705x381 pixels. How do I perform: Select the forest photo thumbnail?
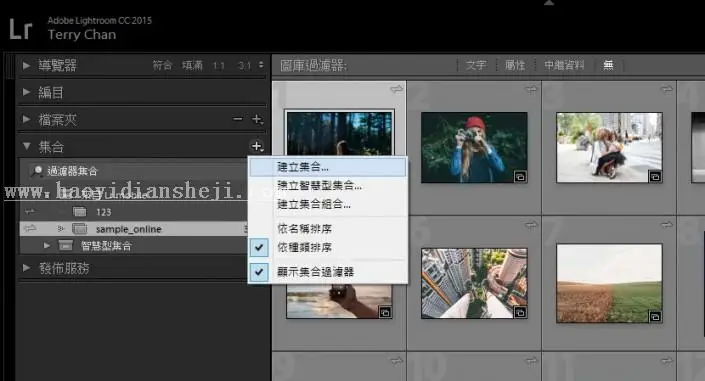coord(339,133)
